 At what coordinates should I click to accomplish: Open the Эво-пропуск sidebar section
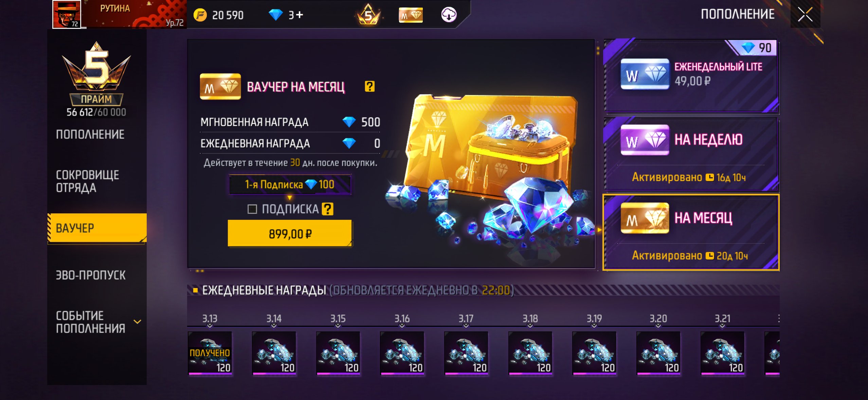click(91, 275)
